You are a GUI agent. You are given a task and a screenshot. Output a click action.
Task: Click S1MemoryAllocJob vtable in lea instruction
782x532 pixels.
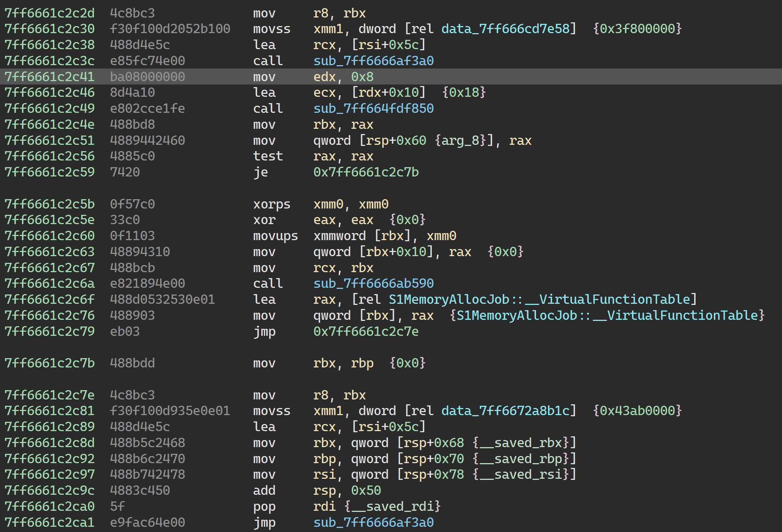pyautogui.click(x=540, y=299)
